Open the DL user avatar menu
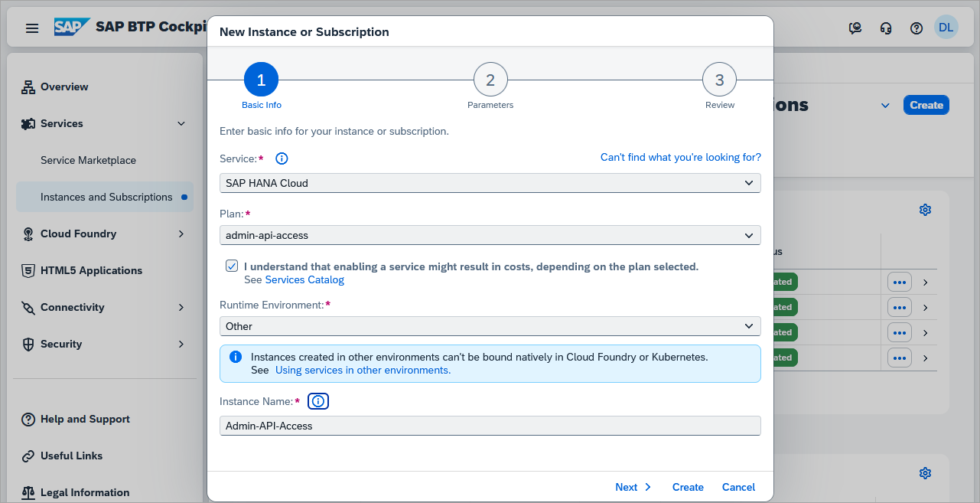Screen dimensions: 980x503 click(x=946, y=28)
